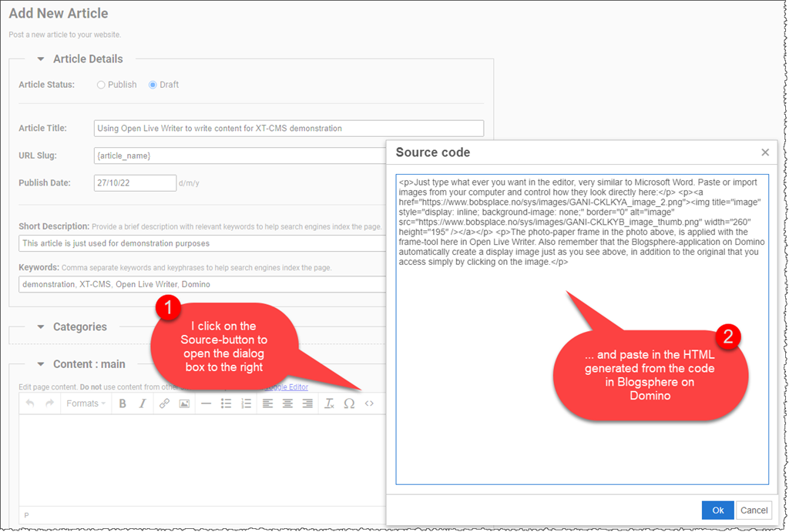The height and width of the screenshot is (532, 789).
Task: Cancel the Source code dialog
Action: click(x=754, y=510)
